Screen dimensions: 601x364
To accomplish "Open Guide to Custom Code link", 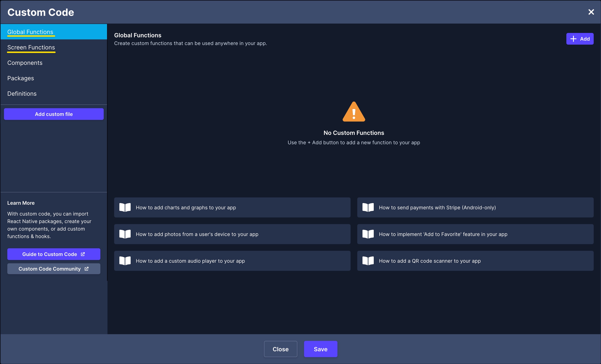I will click(x=54, y=254).
